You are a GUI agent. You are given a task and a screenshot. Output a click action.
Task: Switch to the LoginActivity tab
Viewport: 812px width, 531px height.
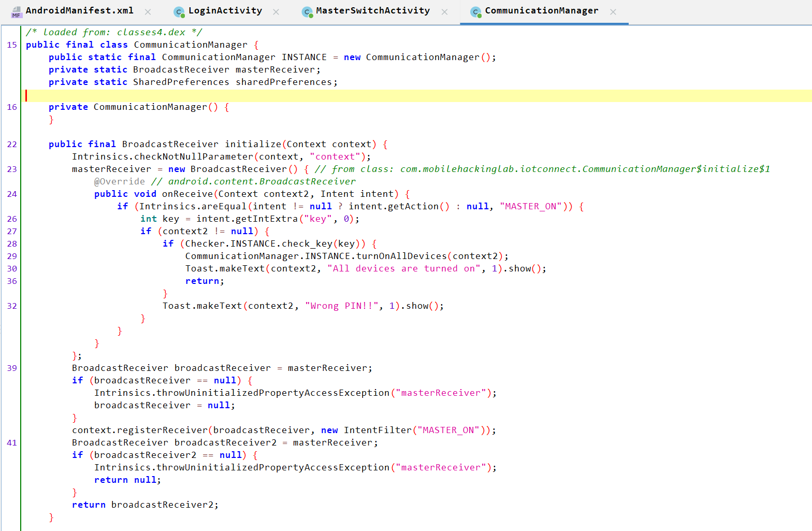point(225,11)
